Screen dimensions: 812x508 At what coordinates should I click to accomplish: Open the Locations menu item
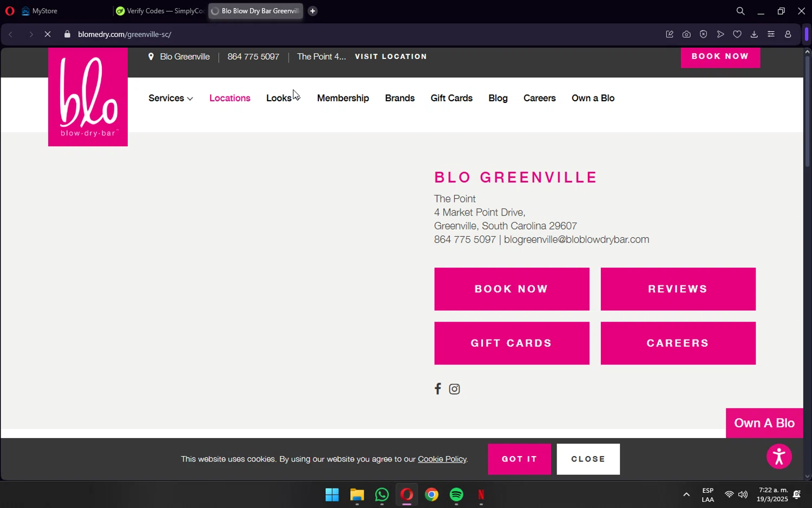point(230,98)
